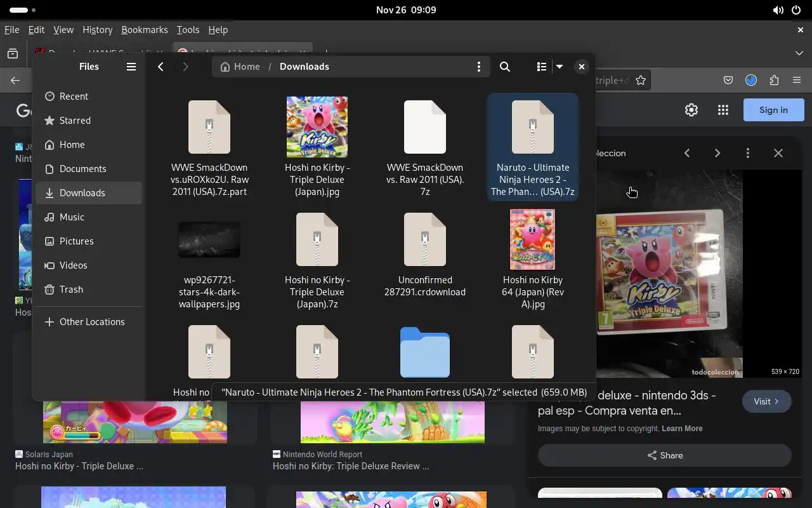Open Google quick settings gear
Screen dimensions: 812x508
pyautogui.click(x=691, y=110)
